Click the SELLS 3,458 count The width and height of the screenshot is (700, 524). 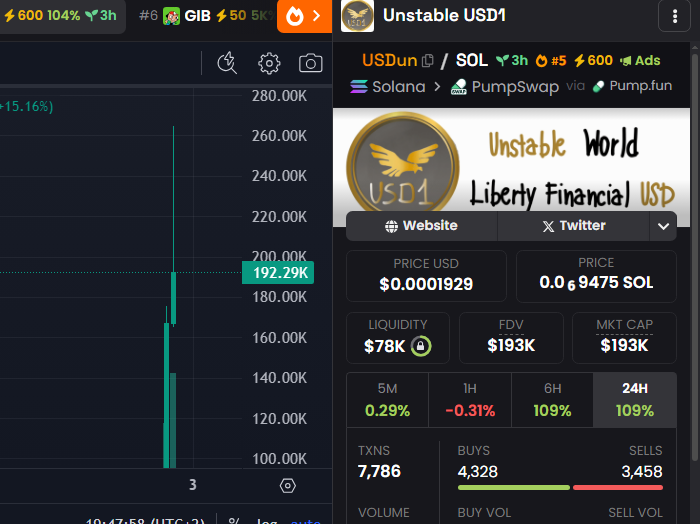point(642,472)
